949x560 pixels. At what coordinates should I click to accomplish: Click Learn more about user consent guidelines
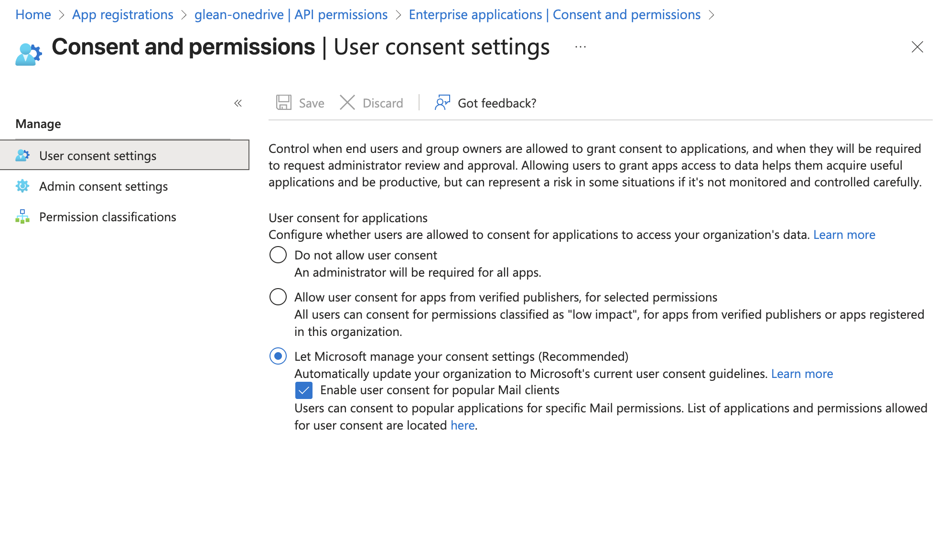(802, 374)
